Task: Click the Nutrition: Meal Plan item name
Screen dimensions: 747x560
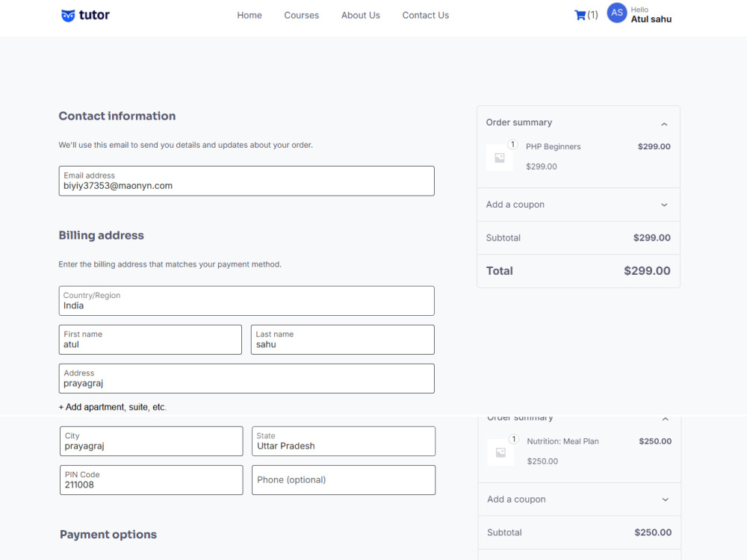Action: tap(562, 441)
